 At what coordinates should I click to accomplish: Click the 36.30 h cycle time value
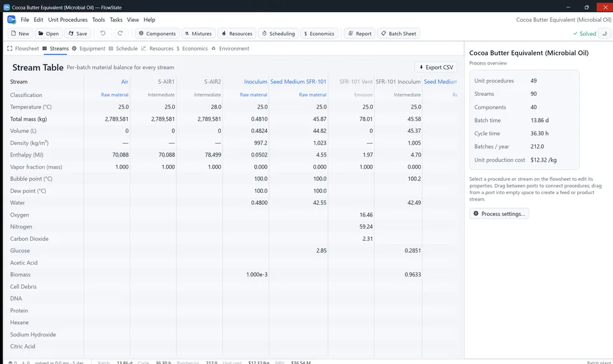pyautogui.click(x=540, y=133)
